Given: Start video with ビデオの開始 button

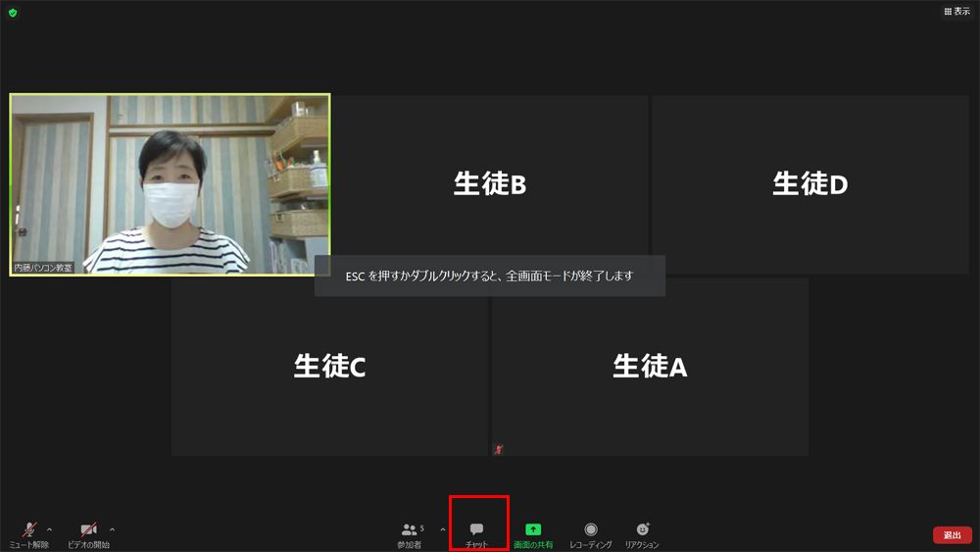Looking at the screenshot, I should (88, 535).
